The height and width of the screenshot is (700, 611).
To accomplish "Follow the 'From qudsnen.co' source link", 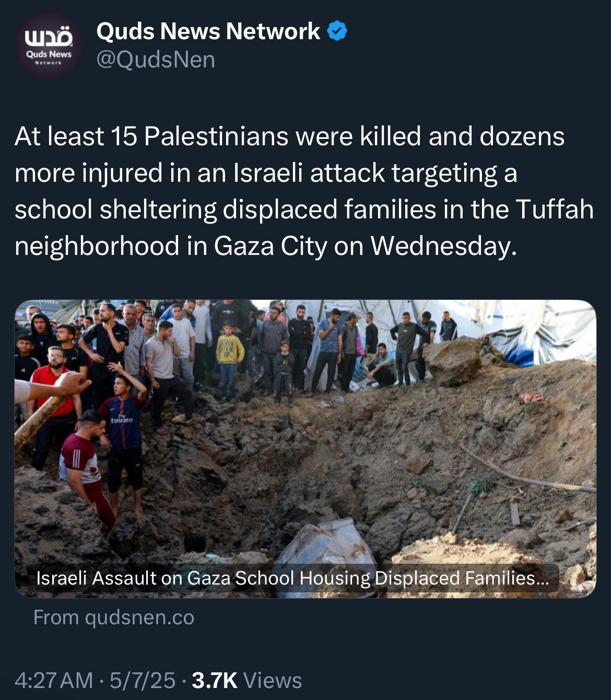I will [x=114, y=617].
